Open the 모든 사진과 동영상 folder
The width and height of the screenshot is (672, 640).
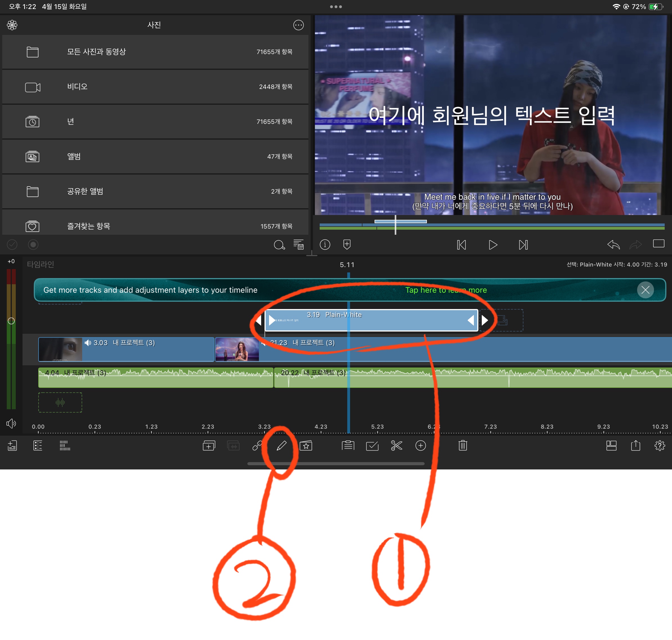coord(155,52)
